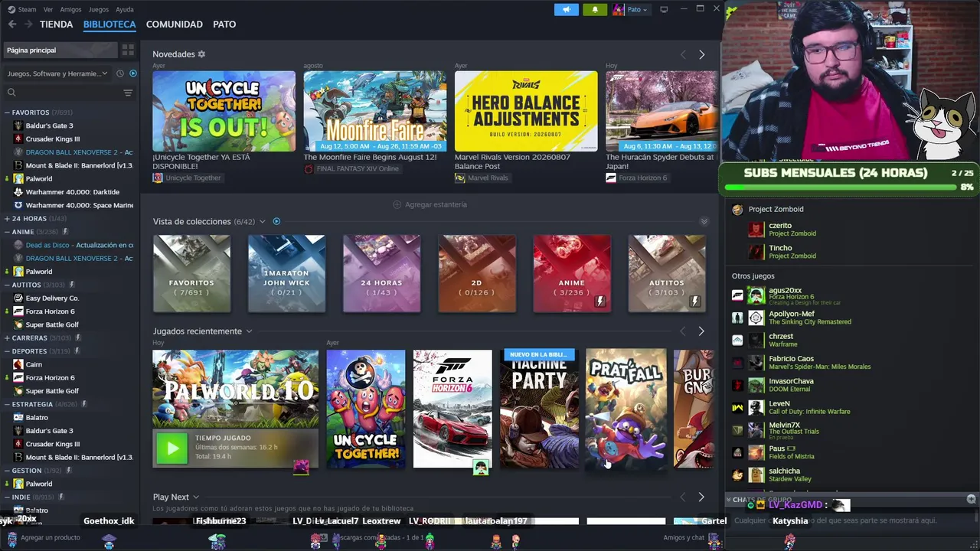
Task: Open the Vista de colecciones shelf dropdown
Action: [262, 221]
